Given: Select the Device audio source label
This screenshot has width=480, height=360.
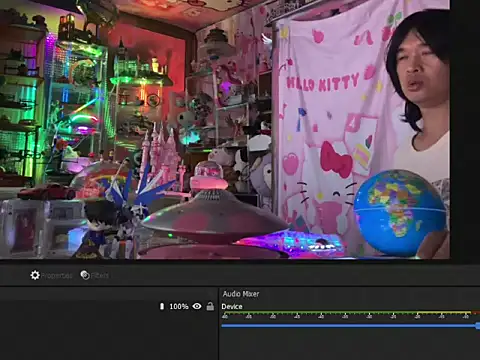Looking at the screenshot, I should click(x=232, y=307).
